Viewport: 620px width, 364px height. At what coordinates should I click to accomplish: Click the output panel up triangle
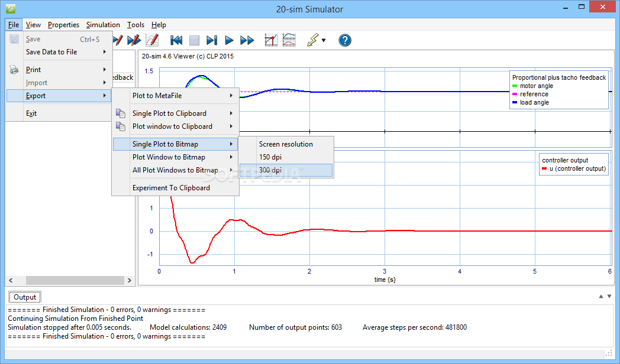[601, 296]
